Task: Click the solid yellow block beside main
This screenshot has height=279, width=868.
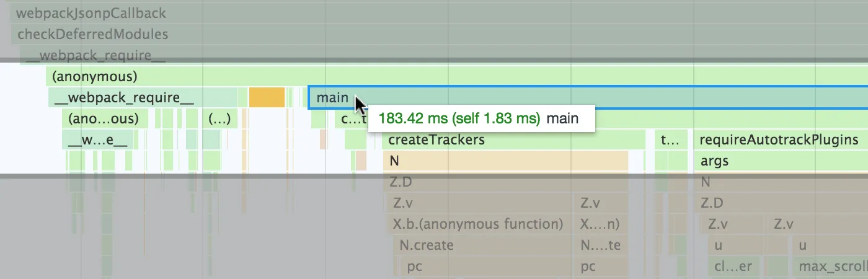Action: click(267, 97)
